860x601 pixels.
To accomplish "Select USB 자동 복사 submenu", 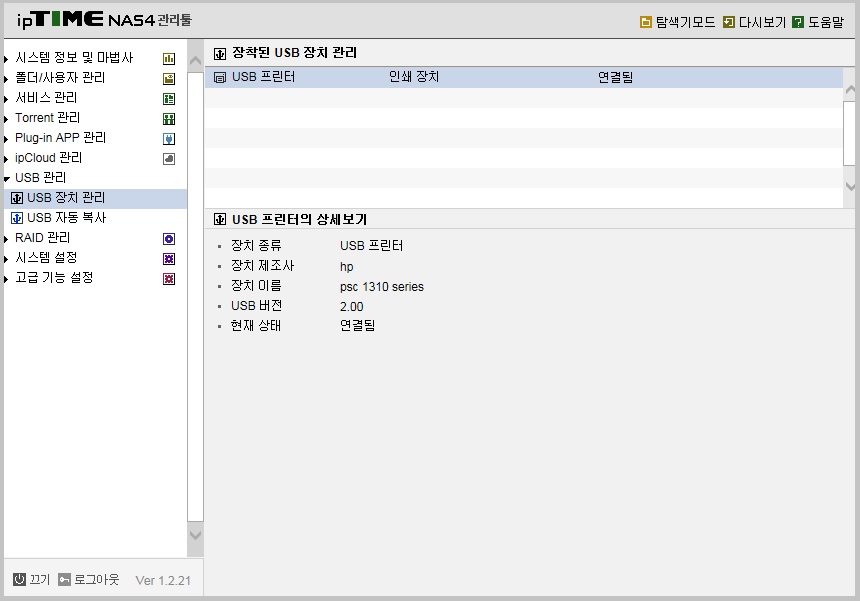I will pos(66,218).
